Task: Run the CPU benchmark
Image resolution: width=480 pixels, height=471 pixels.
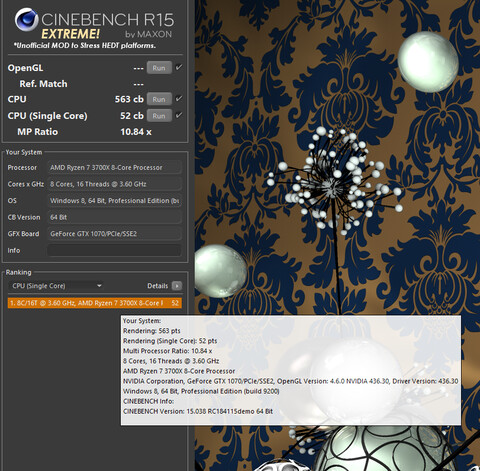Action: 159,99
